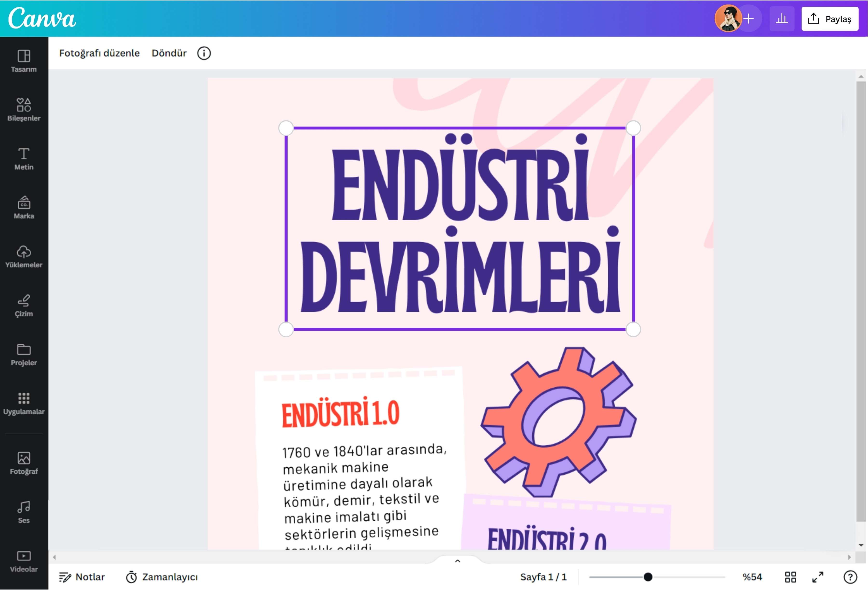Screen dimensions: 868x590
Task: Click top-left resize handle of selection
Action: pyautogui.click(x=286, y=128)
